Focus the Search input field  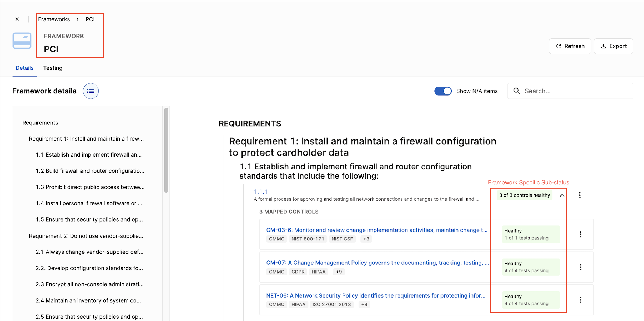570,91
